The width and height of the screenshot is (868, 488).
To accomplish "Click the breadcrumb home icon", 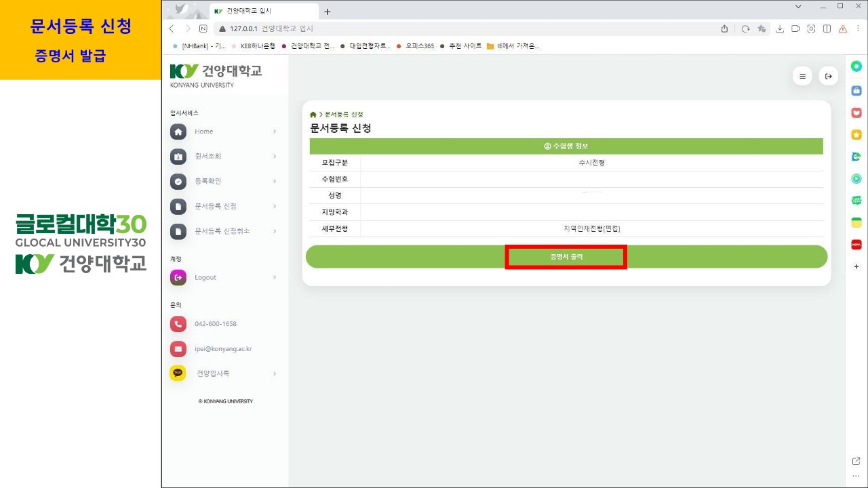I will 313,115.
